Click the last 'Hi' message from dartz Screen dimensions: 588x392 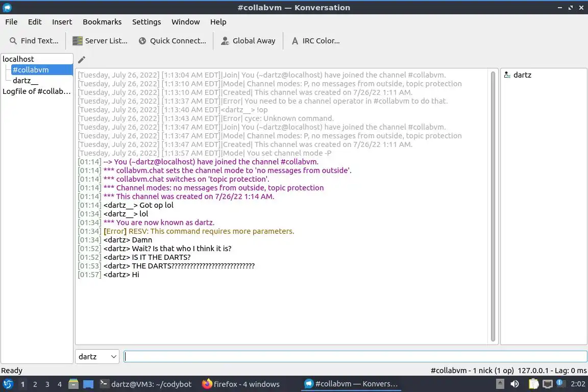click(108, 275)
